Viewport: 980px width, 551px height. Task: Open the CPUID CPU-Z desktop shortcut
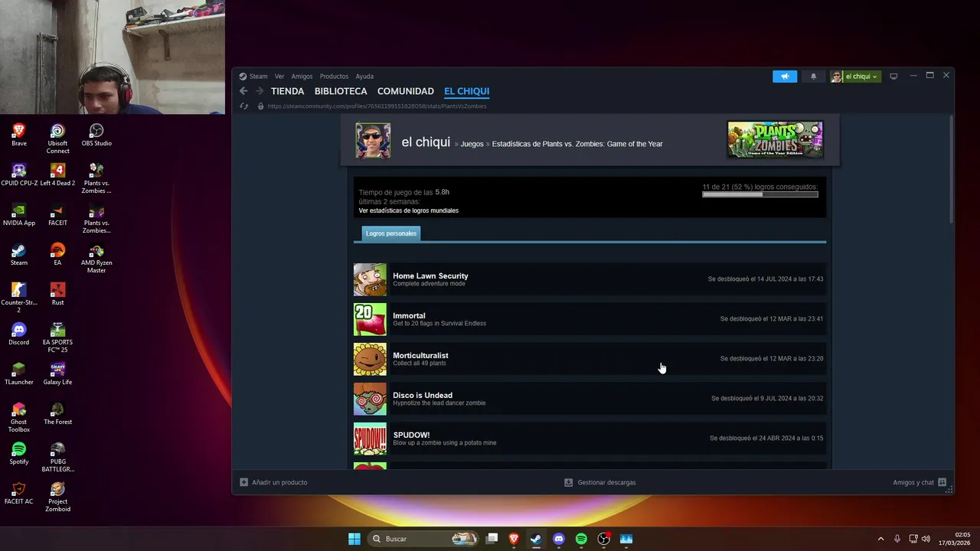coord(19,174)
